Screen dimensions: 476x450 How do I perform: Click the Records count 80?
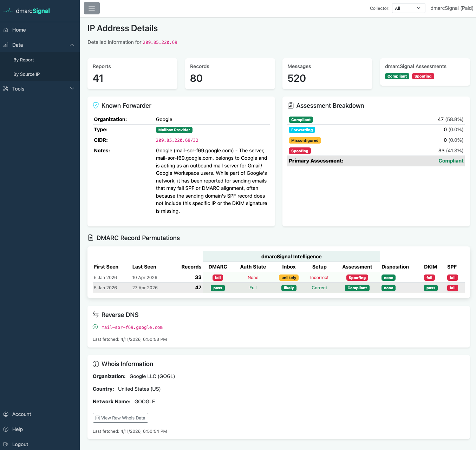(196, 78)
